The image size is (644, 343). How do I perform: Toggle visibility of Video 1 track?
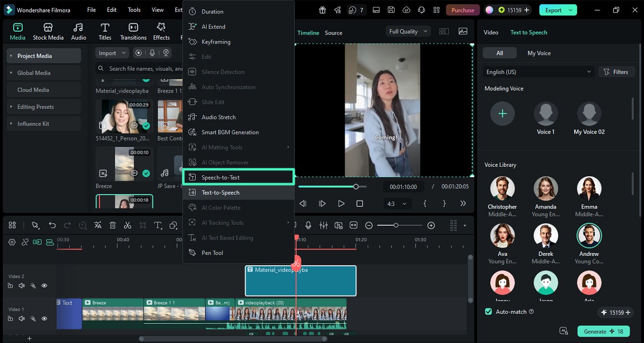(x=44, y=319)
